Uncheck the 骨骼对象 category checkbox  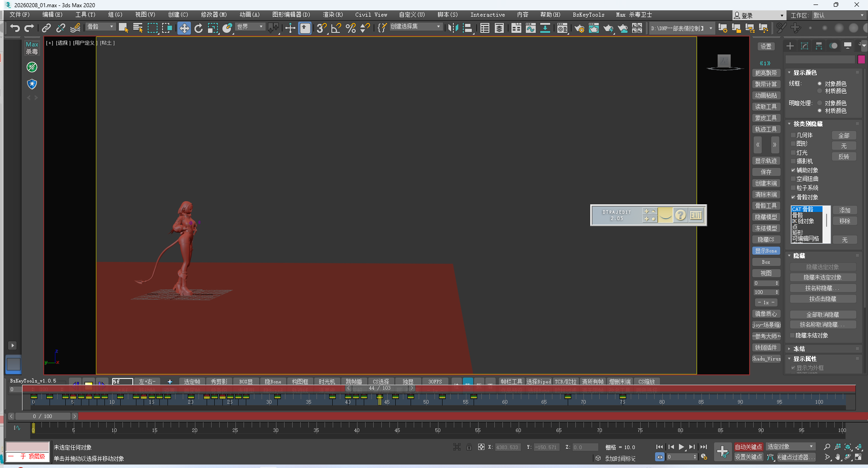(x=793, y=197)
